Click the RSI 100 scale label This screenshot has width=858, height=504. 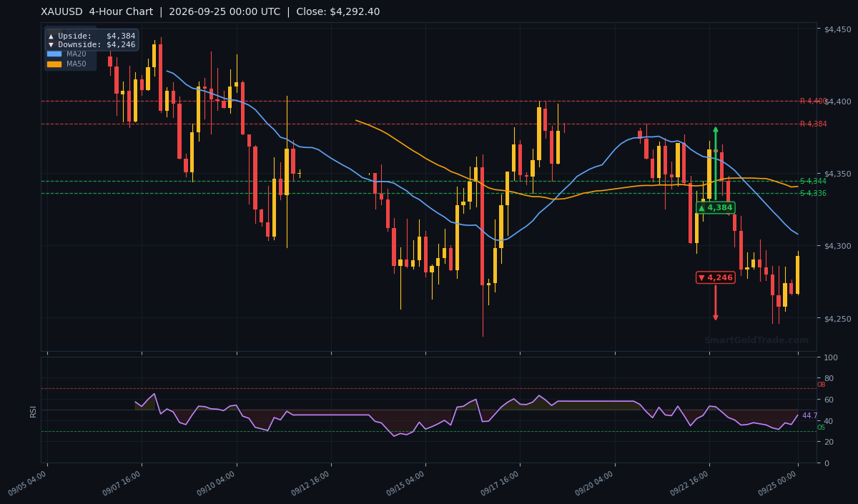pos(831,357)
